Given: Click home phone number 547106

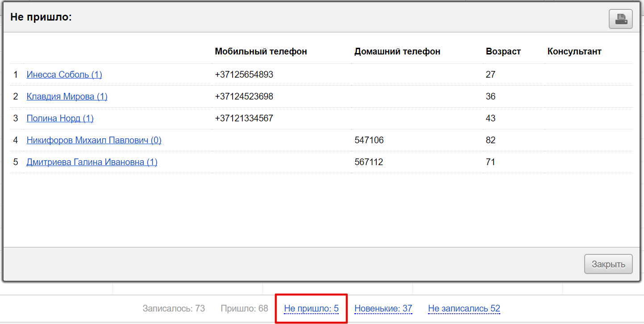Looking at the screenshot, I should coord(369,140).
